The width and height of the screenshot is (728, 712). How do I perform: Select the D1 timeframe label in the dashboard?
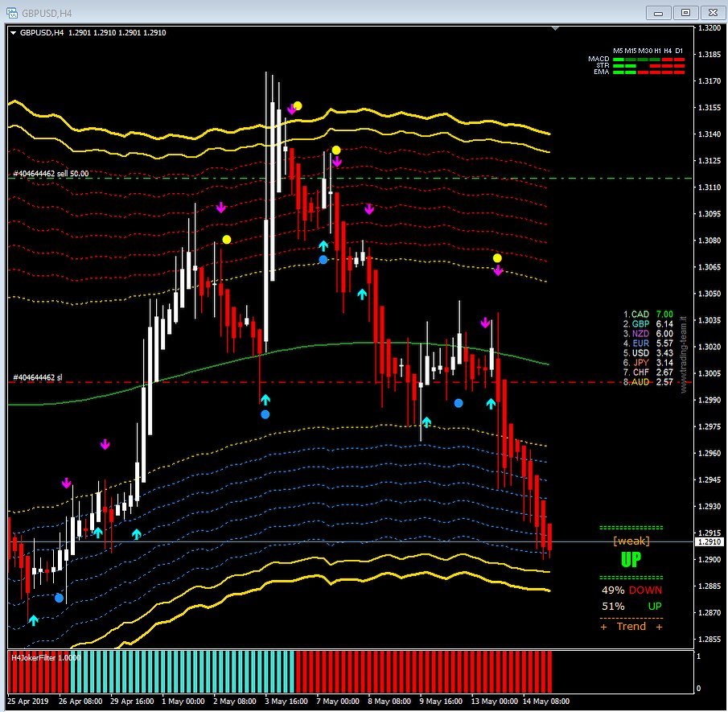pos(679,51)
